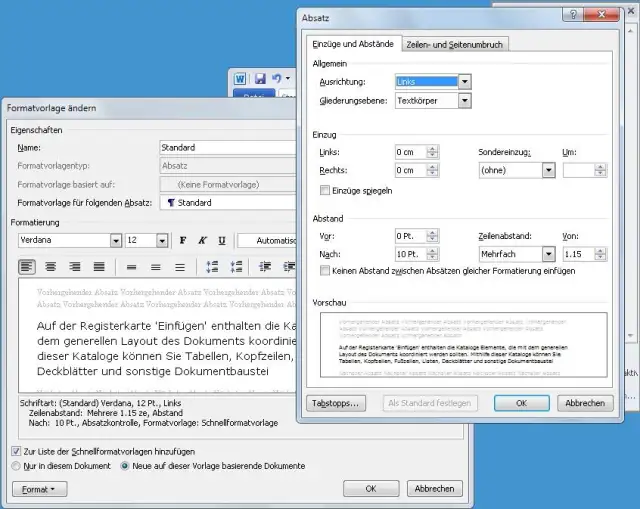This screenshot has height=509, width=640.
Task: Toggle italic (K) formatting button
Action: click(201, 240)
